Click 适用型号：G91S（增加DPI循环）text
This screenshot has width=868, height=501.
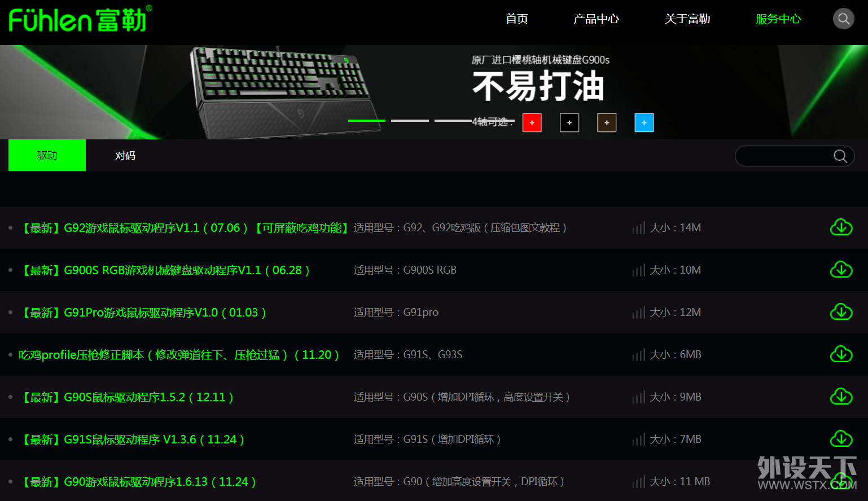[x=428, y=440]
